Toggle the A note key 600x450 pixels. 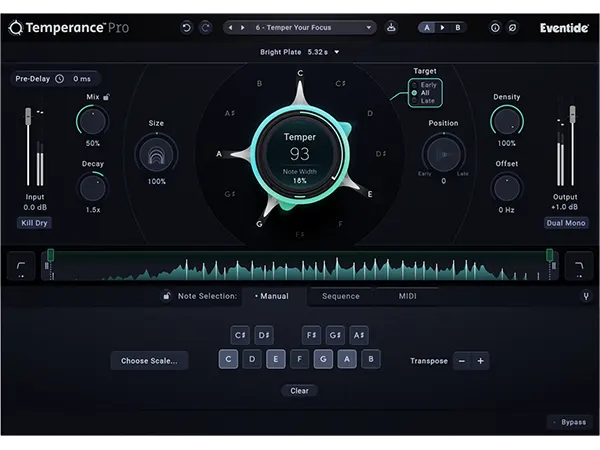[x=347, y=359]
